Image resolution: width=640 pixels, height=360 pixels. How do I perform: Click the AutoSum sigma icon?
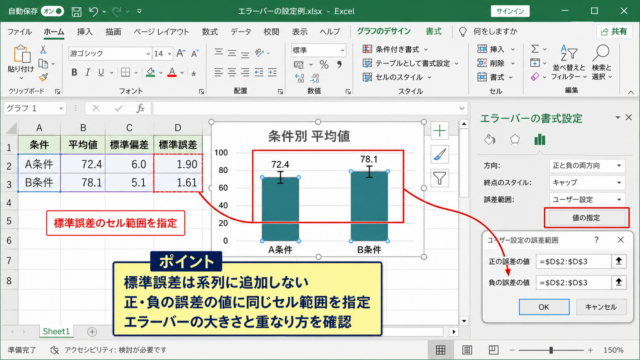click(x=535, y=49)
